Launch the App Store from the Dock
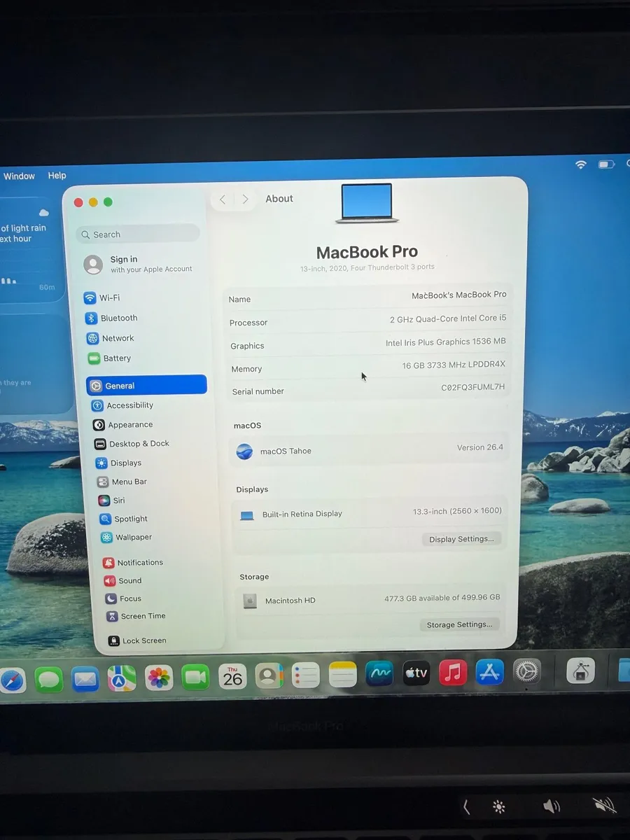This screenshot has width=630, height=840. (489, 673)
